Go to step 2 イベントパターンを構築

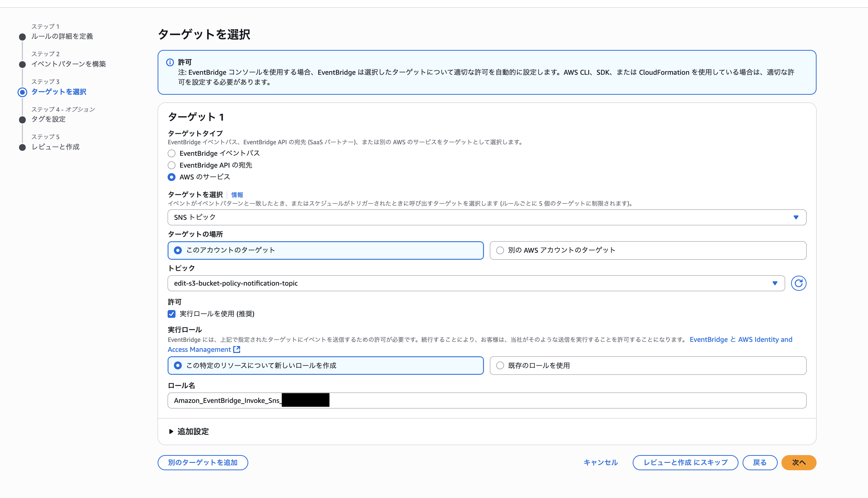click(x=68, y=64)
